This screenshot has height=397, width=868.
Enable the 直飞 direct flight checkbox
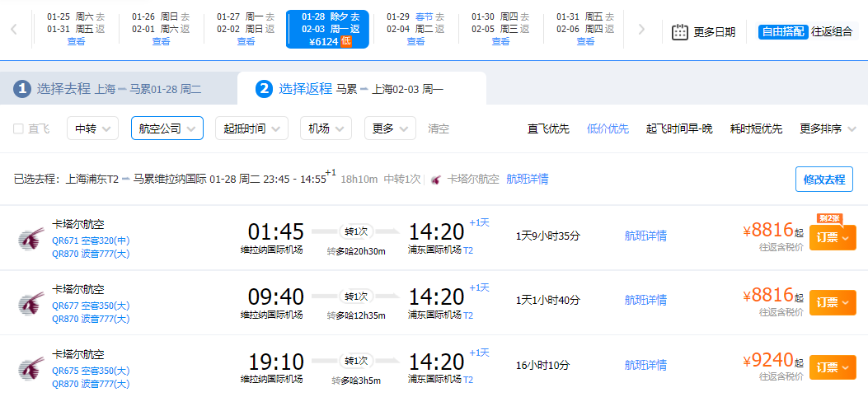[18, 128]
